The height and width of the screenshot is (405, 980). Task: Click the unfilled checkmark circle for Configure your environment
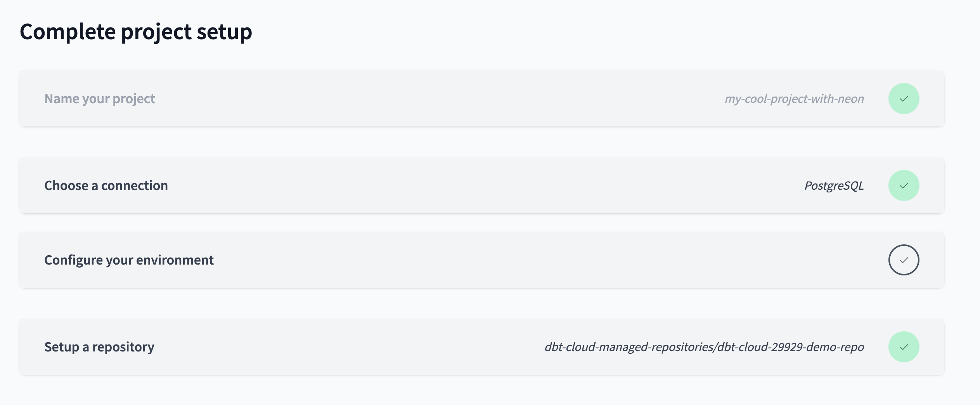(904, 260)
